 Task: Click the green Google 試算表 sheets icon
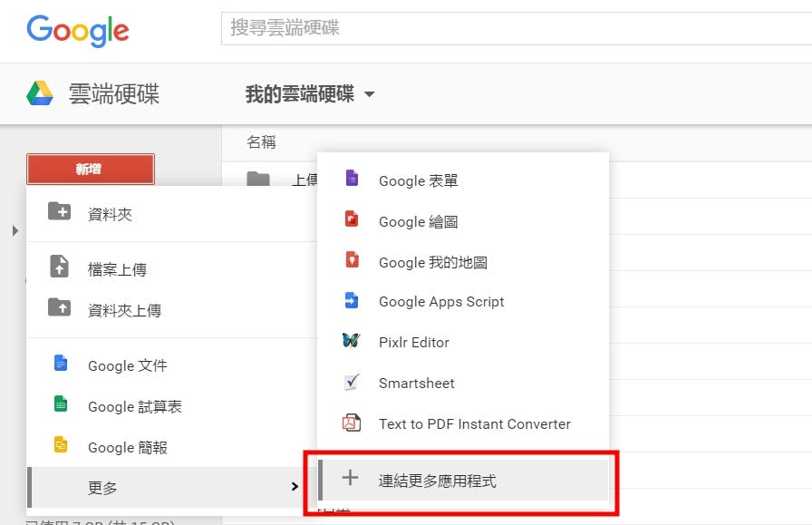point(61,403)
